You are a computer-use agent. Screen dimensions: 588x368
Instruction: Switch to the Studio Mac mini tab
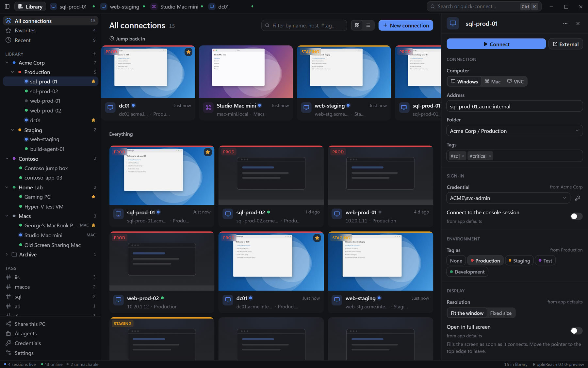(x=177, y=7)
